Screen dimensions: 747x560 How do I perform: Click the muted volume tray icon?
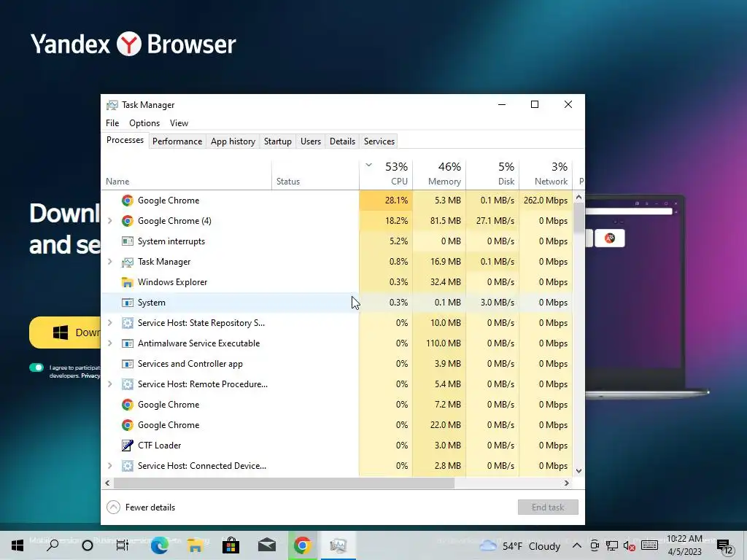(630, 545)
